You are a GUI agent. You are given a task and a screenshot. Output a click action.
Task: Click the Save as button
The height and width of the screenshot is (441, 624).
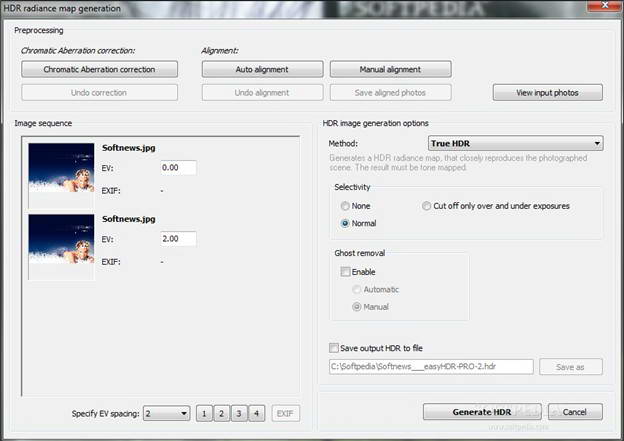click(571, 367)
